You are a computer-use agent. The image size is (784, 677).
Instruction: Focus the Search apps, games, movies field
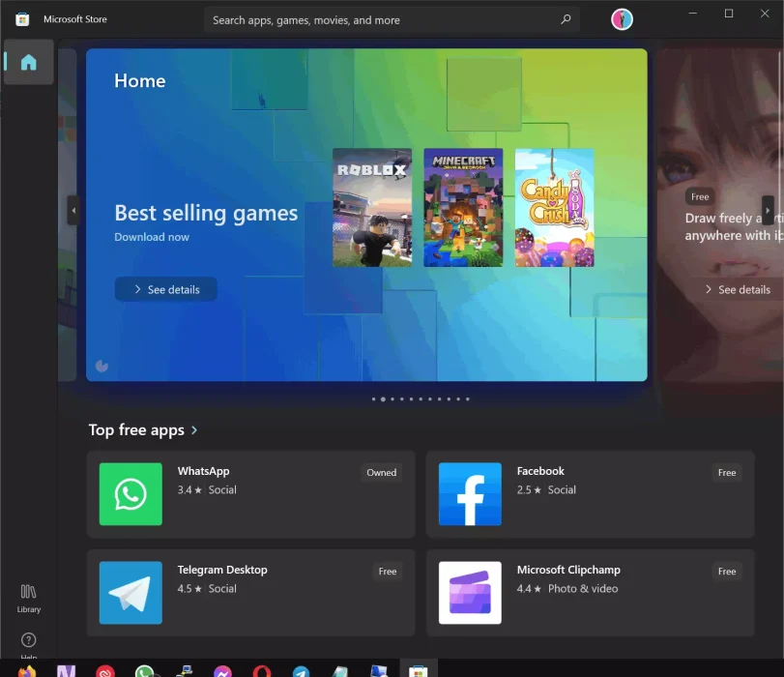click(x=392, y=20)
